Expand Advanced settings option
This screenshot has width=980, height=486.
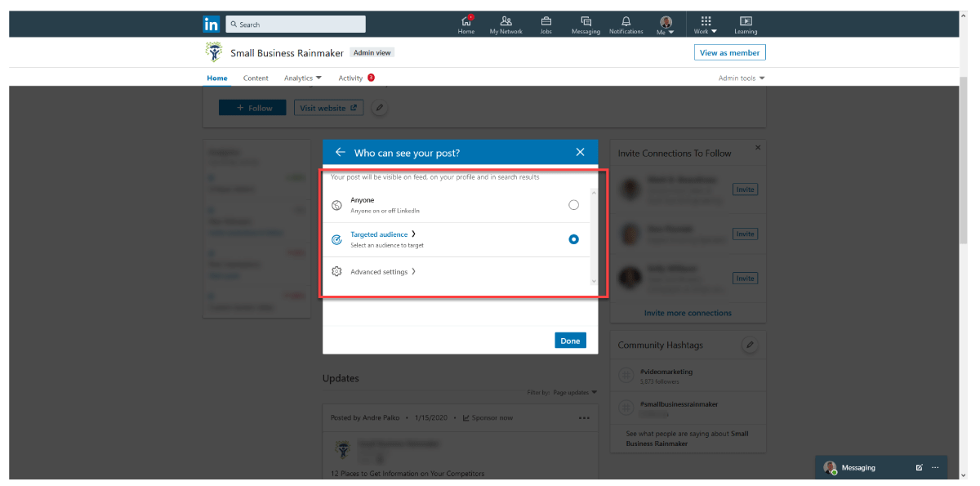coord(382,272)
